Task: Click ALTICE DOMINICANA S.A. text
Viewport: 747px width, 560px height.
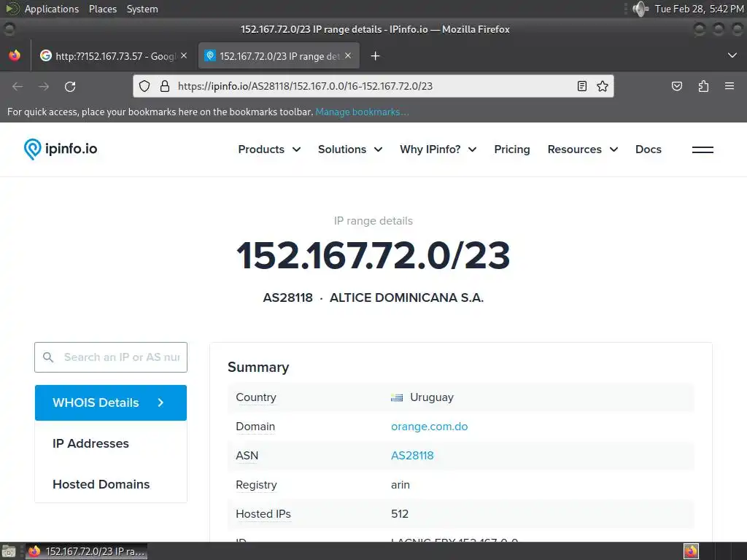Action: click(406, 297)
